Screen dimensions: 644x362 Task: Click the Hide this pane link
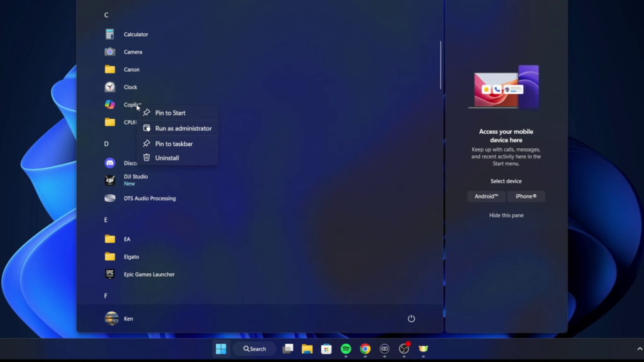[x=506, y=215]
